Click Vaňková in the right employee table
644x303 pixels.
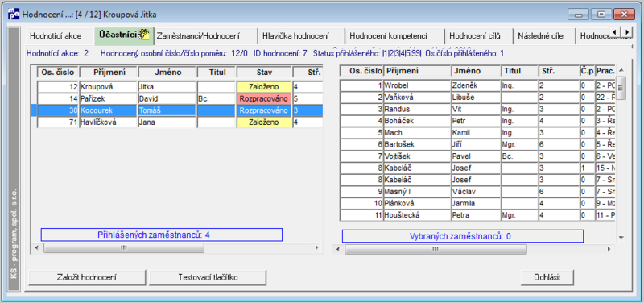tap(416, 98)
